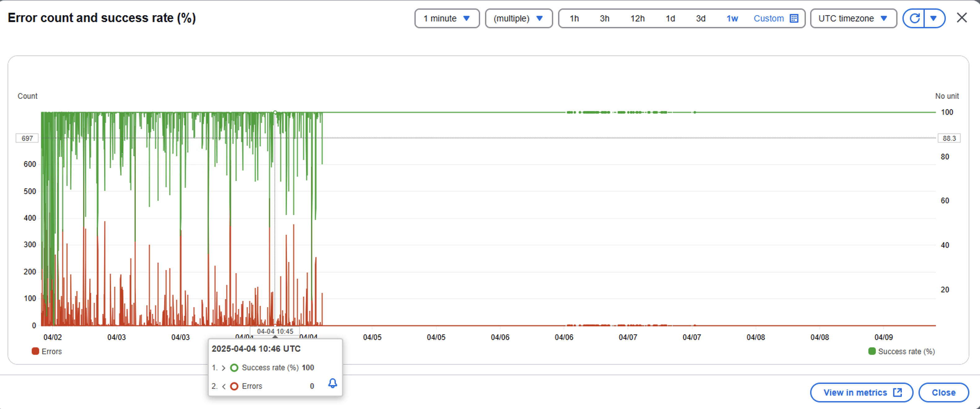The image size is (980, 409).
Task: Select the 1h time range
Action: pyautogui.click(x=574, y=18)
